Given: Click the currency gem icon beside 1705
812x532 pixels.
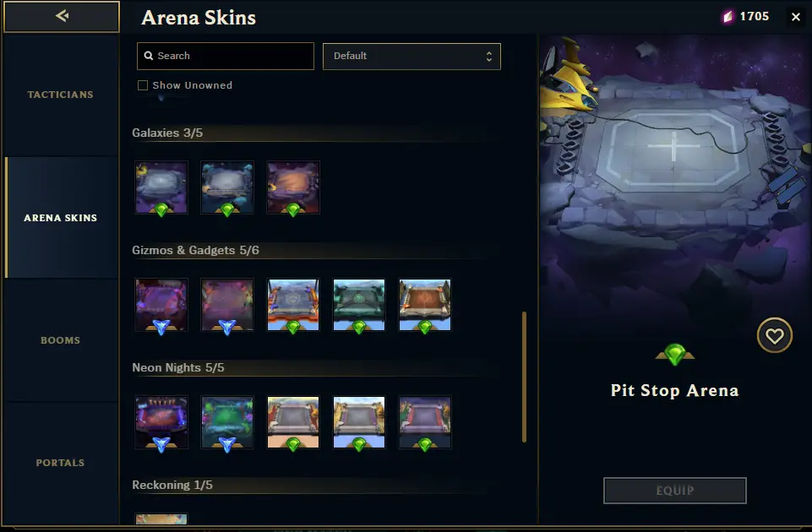Looking at the screenshot, I should pos(728,17).
